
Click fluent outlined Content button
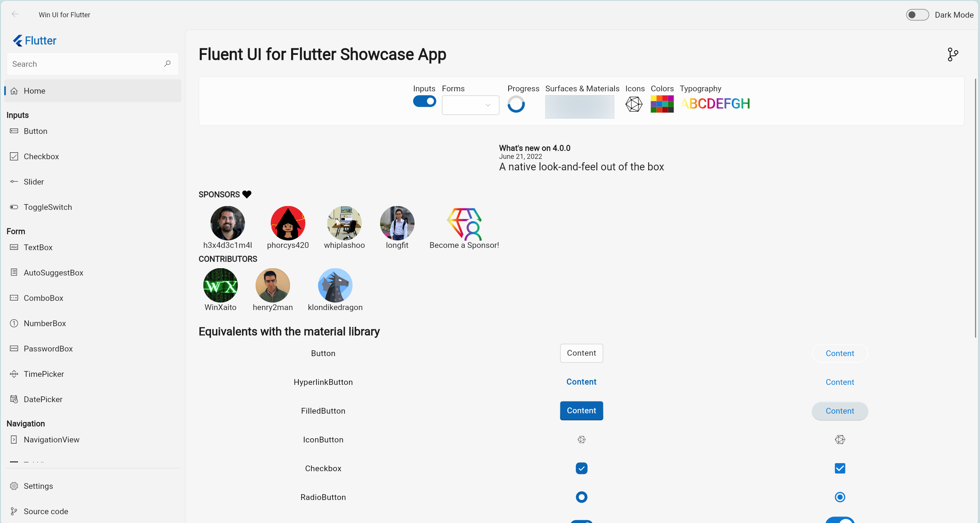pos(581,353)
